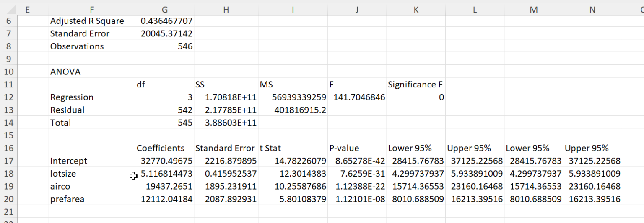
Task: Select column header G
Action: pyautogui.click(x=164, y=10)
